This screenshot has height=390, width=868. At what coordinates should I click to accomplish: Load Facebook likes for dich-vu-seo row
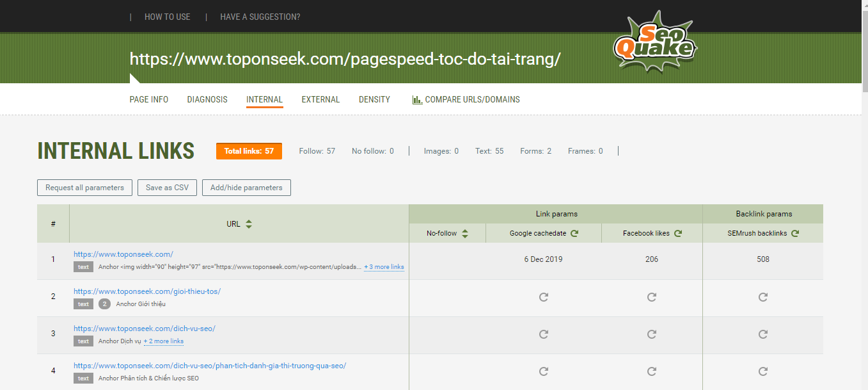click(x=652, y=334)
